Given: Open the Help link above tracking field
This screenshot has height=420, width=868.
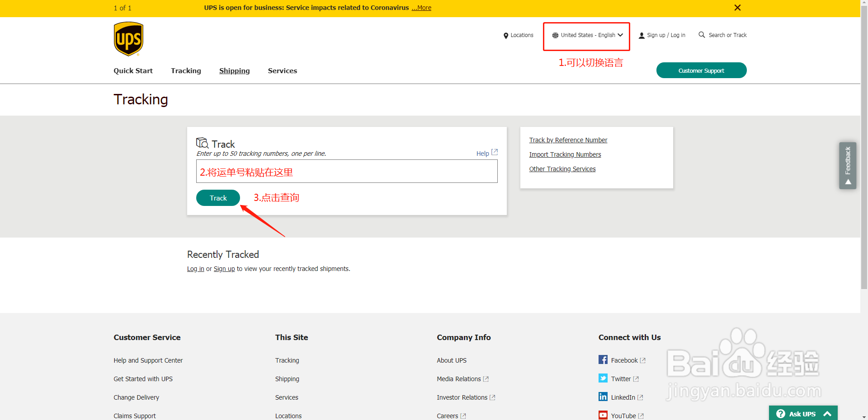Looking at the screenshot, I should point(482,154).
